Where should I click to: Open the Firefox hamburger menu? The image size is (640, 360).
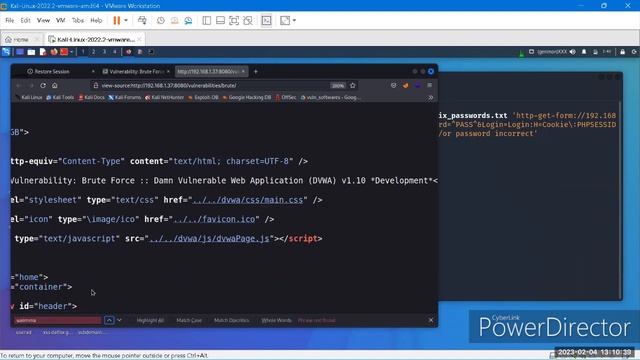429,85
